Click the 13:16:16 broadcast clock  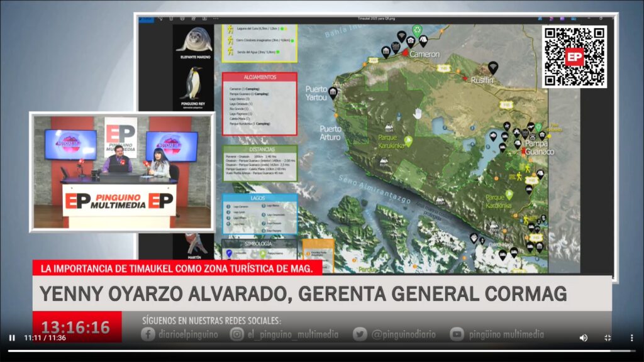(76, 327)
